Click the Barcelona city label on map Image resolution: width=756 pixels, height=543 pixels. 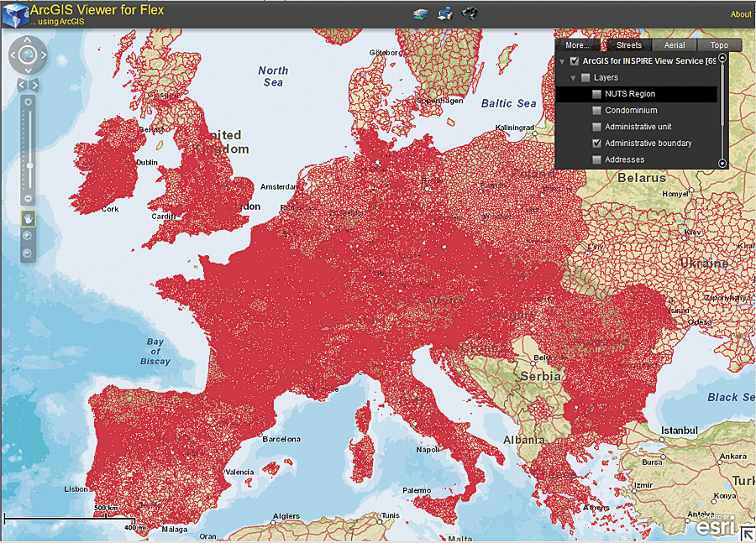click(281, 439)
